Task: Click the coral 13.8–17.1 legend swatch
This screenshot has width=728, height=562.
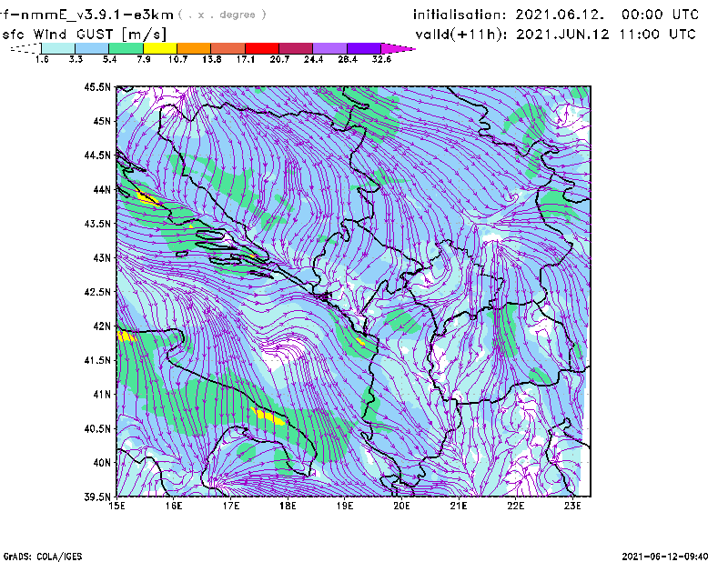Action: (228, 48)
